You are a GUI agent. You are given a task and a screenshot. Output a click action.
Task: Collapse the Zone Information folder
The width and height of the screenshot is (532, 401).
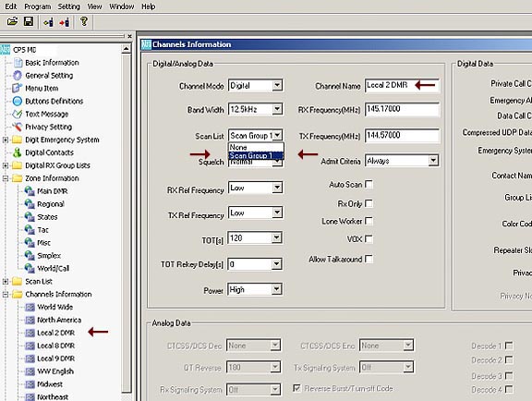point(6,178)
